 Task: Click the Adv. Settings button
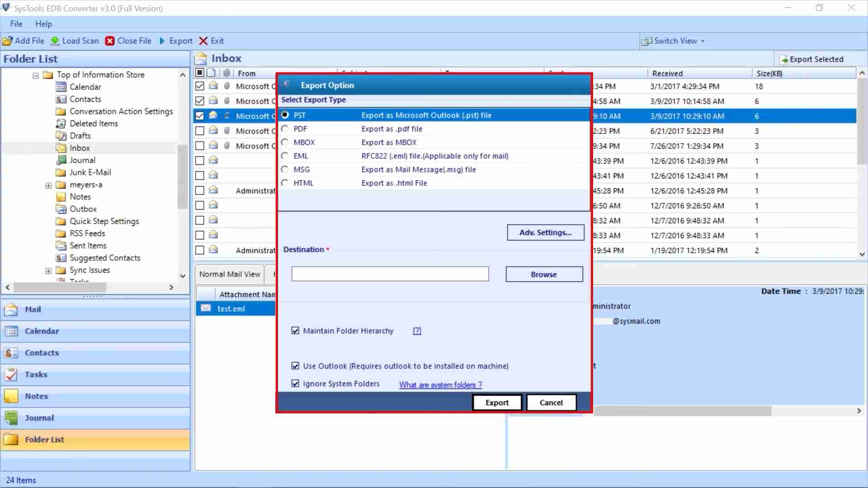[545, 232]
